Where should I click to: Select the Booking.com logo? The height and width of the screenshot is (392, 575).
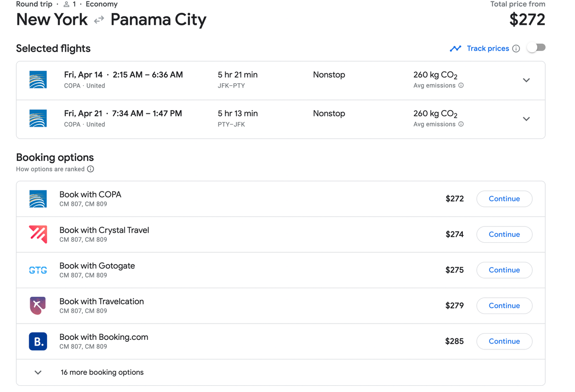38,341
